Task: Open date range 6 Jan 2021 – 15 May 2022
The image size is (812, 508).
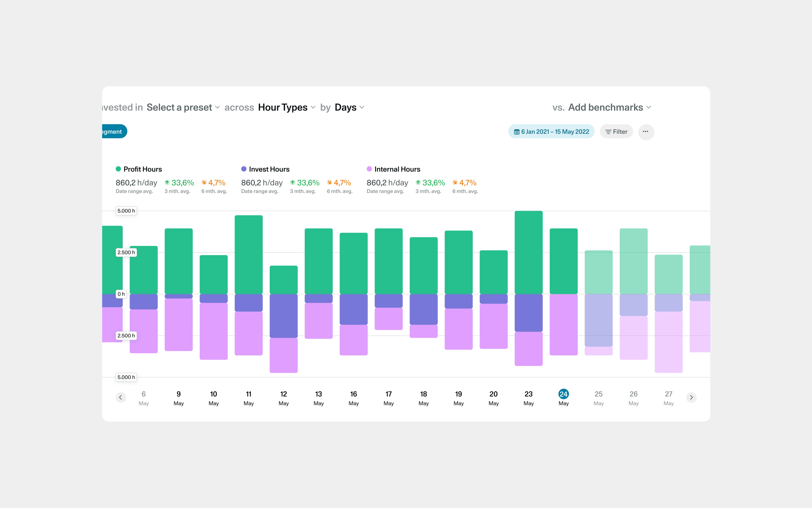Action: coord(551,132)
